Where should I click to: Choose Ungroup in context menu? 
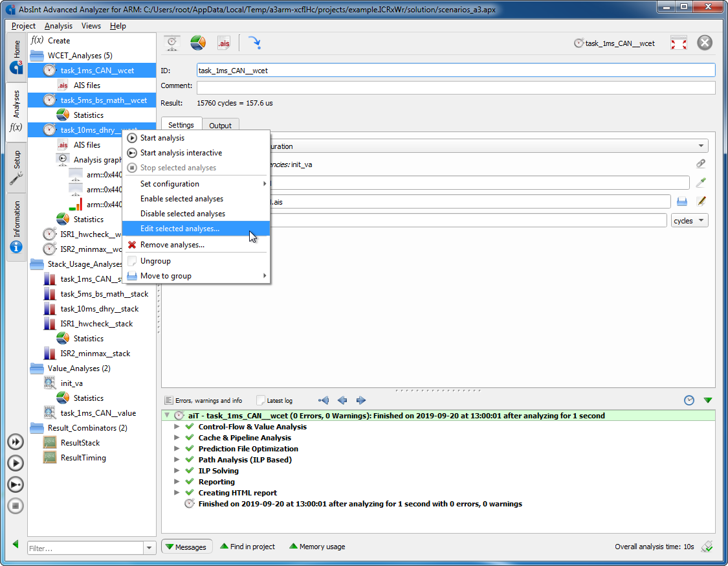coord(196,261)
